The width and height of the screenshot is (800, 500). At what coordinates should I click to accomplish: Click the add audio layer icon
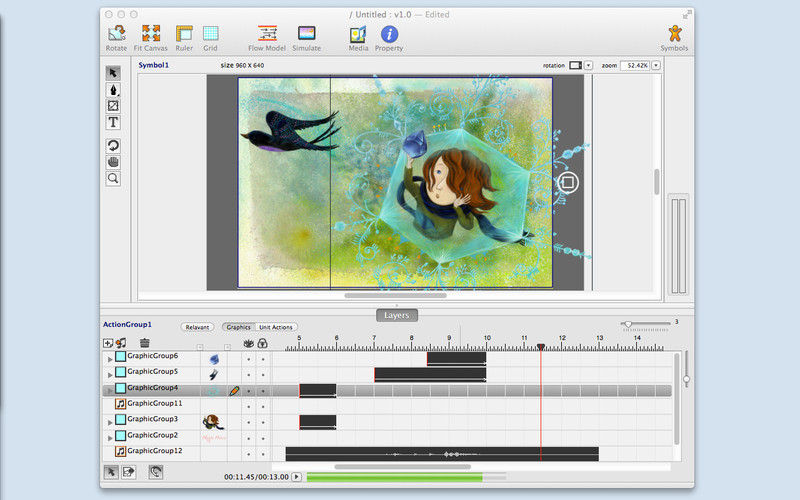pyautogui.click(x=121, y=343)
